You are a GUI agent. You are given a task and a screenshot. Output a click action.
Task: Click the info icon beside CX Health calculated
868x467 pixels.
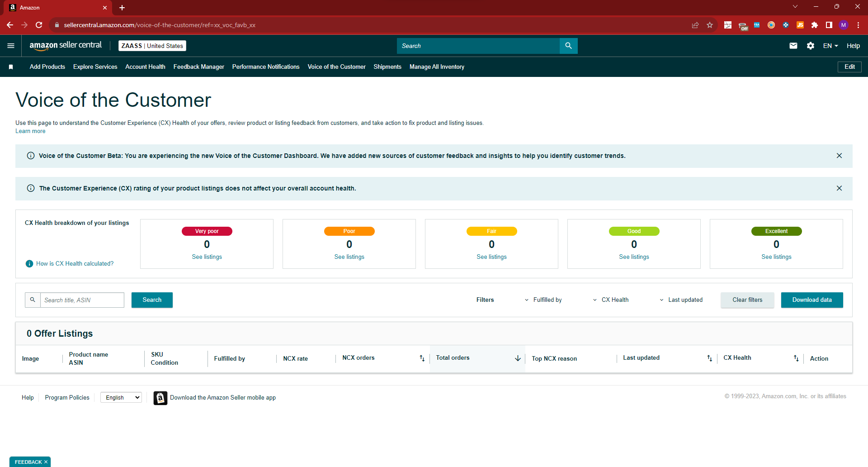[x=29, y=264]
